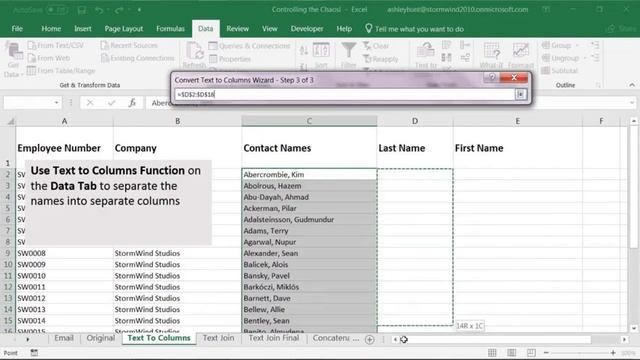This screenshot has height=360, width=640.
Task: Open the Developer tab
Action: click(x=307, y=29)
